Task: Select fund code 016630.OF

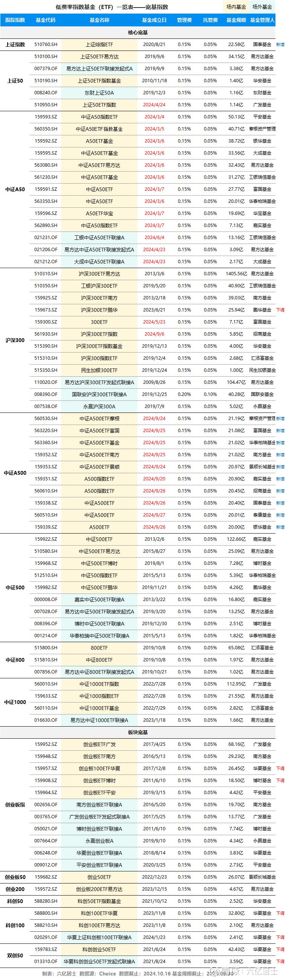Action: coord(46,720)
